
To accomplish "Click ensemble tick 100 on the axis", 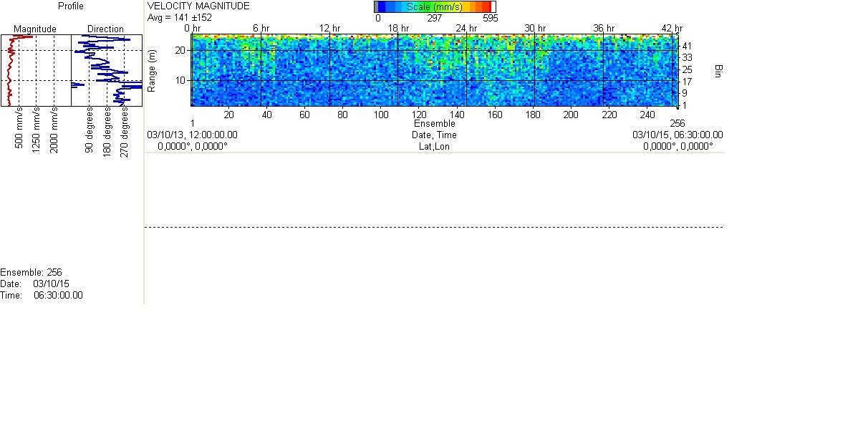I will tap(380, 115).
